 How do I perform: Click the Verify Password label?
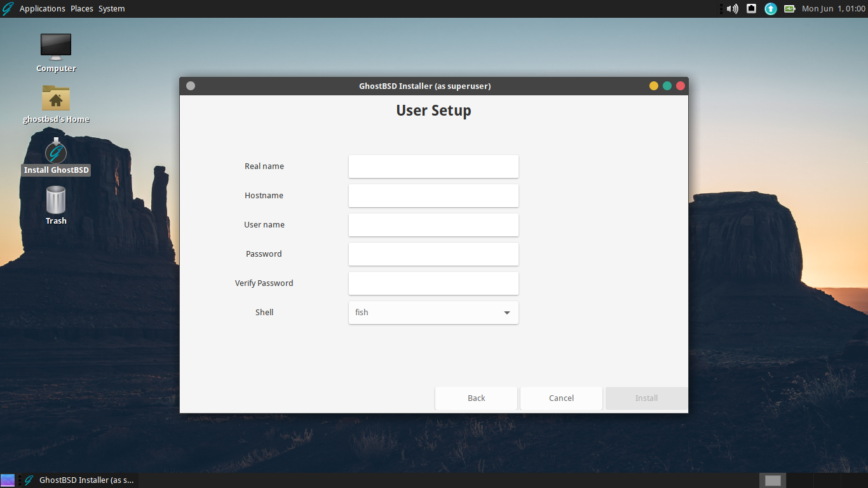pos(264,283)
